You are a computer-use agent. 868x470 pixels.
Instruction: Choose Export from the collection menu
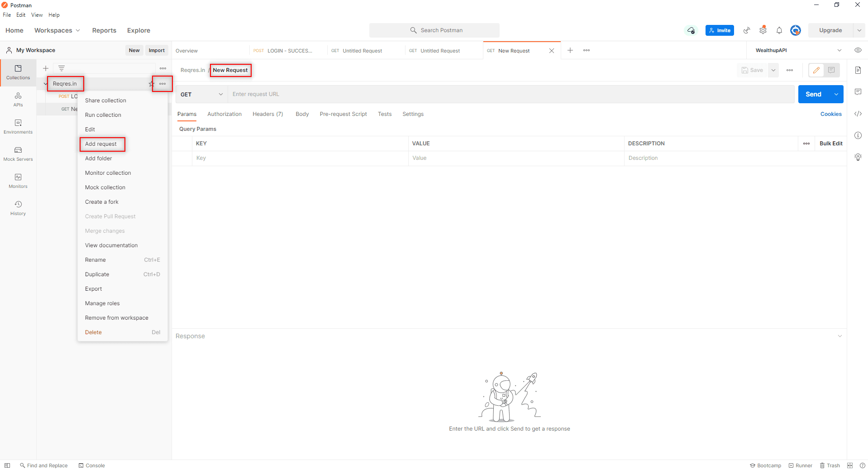click(x=94, y=289)
